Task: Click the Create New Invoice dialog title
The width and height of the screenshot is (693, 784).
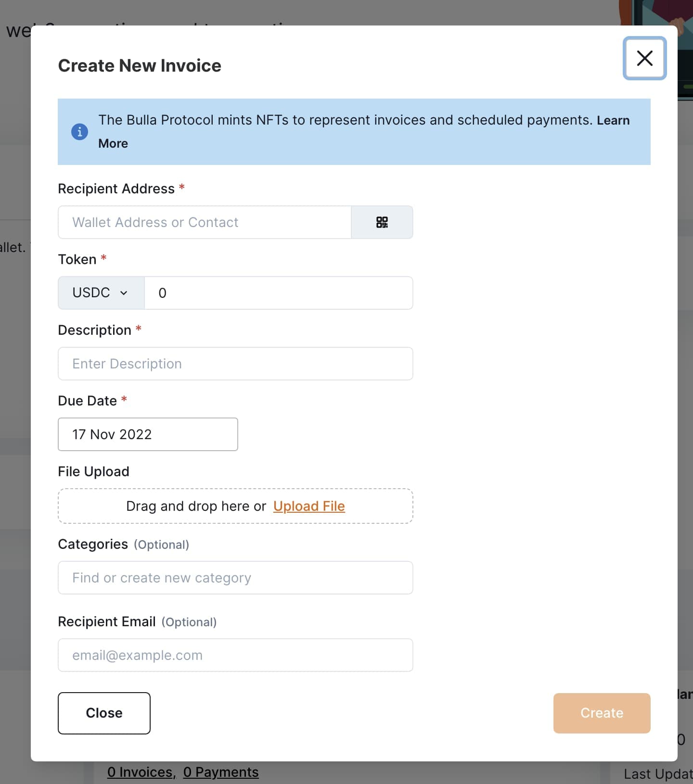Action: point(140,65)
